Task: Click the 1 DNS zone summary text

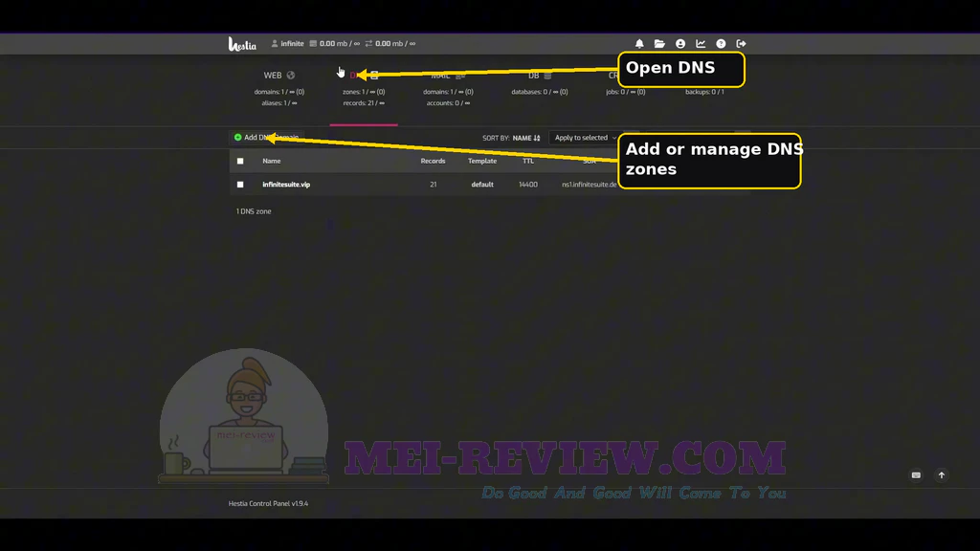Action: pyautogui.click(x=254, y=211)
